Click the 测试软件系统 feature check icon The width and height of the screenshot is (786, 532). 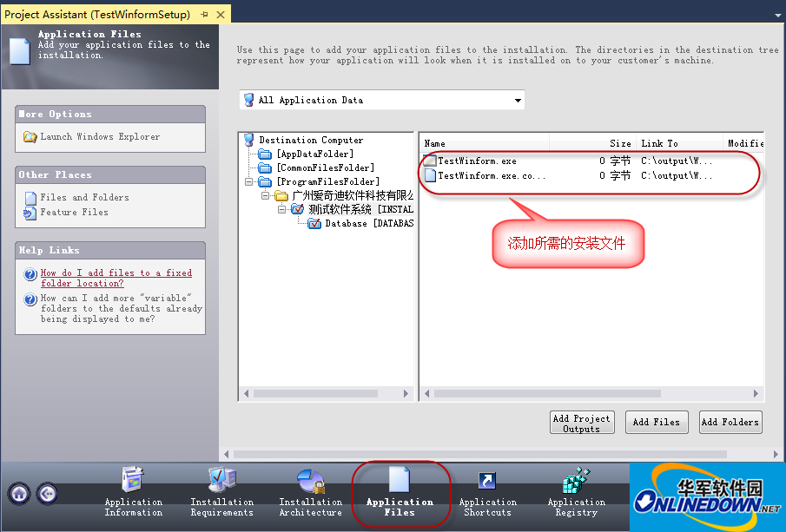(x=297, y=209)
